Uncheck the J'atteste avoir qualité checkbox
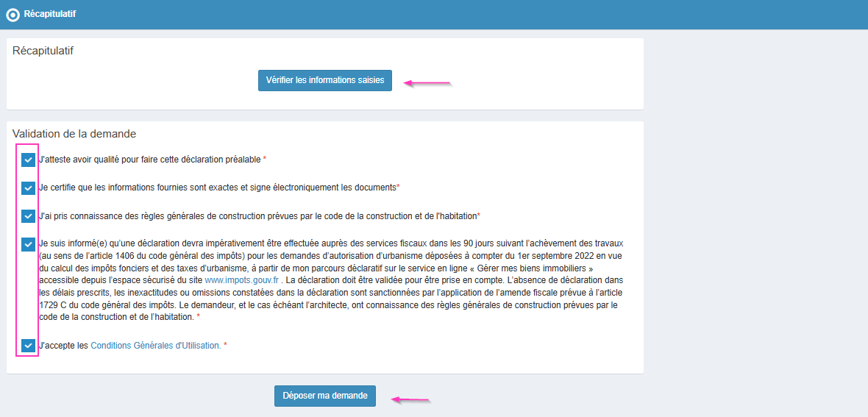This screenshot has width=868, height=417. click(28, 160)
